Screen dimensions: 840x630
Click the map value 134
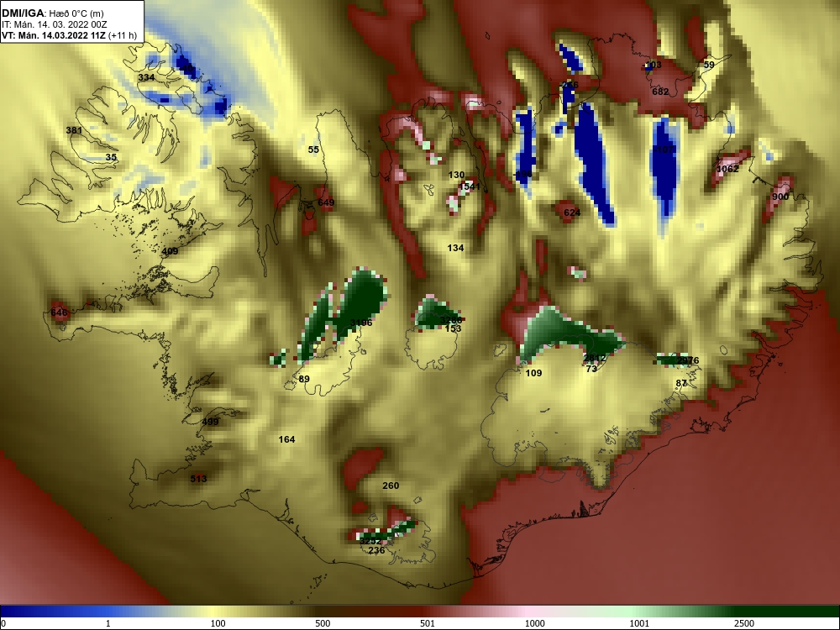point(455,248)
